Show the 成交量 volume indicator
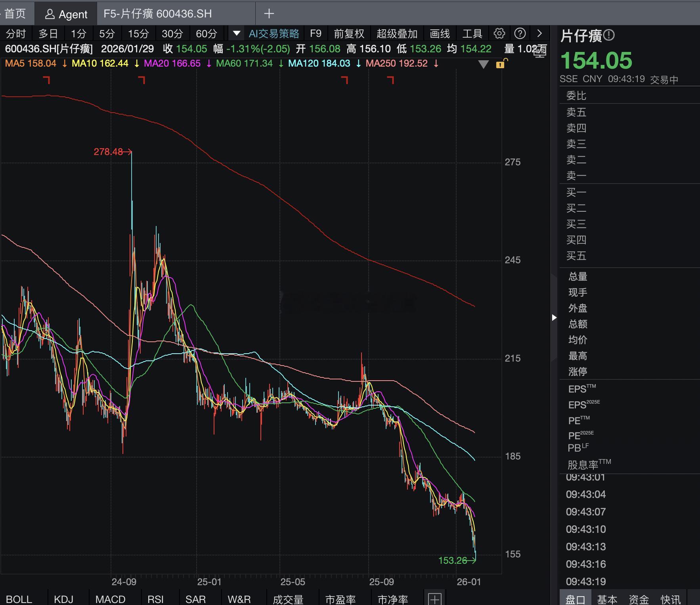 [x=288, y=599]
